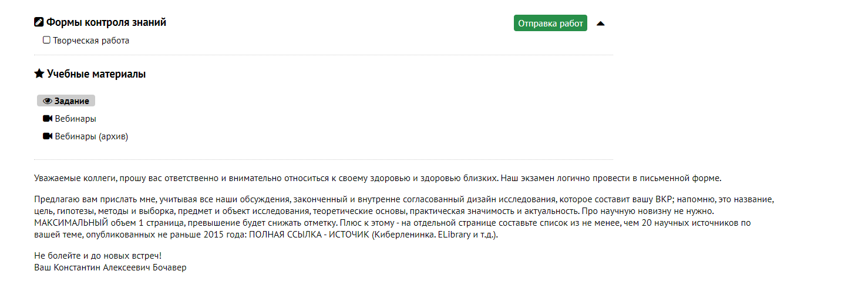Screen dimensions: 868x281
Task: Click the pencil icon beside Формы контроля знаний
Action: (39, 22)
